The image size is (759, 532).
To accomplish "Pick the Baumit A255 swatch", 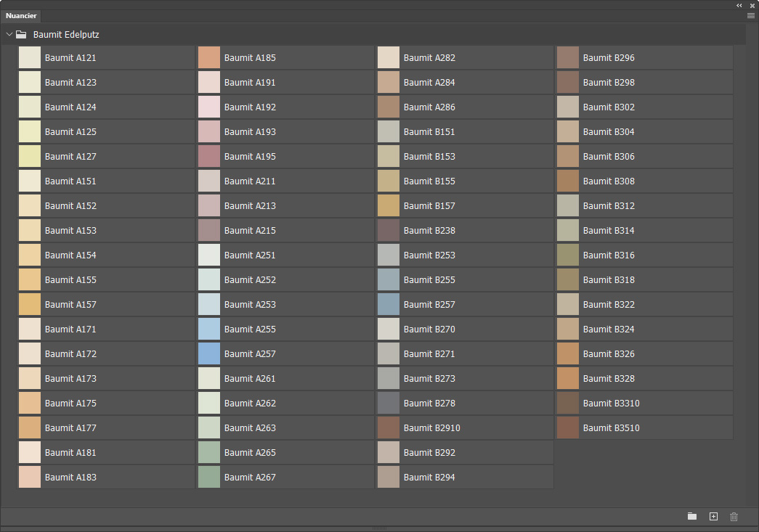I will coord(209,329).
